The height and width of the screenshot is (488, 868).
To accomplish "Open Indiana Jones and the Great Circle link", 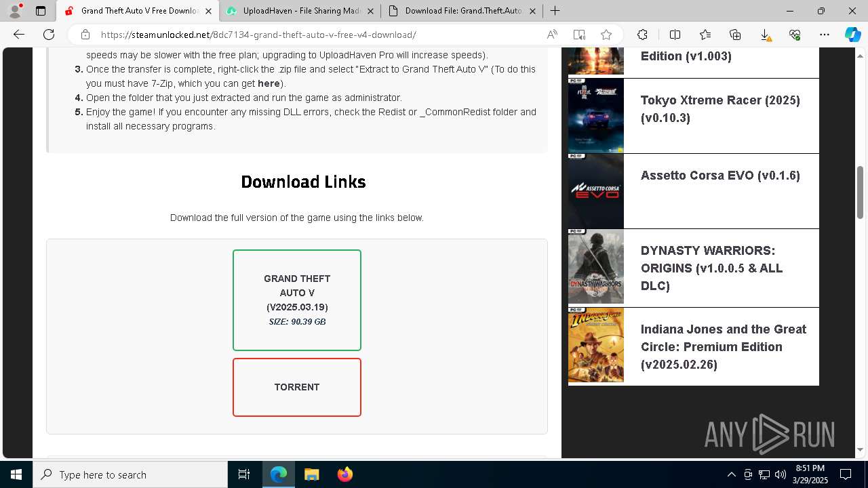I will coord(724,347).
